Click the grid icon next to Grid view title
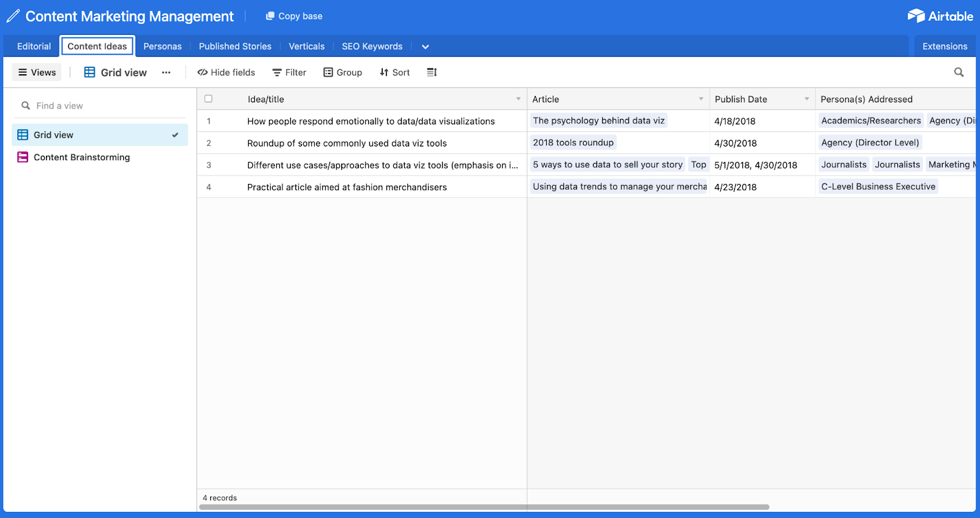Screen dimensions: 980x518 [x=89, y=72]
